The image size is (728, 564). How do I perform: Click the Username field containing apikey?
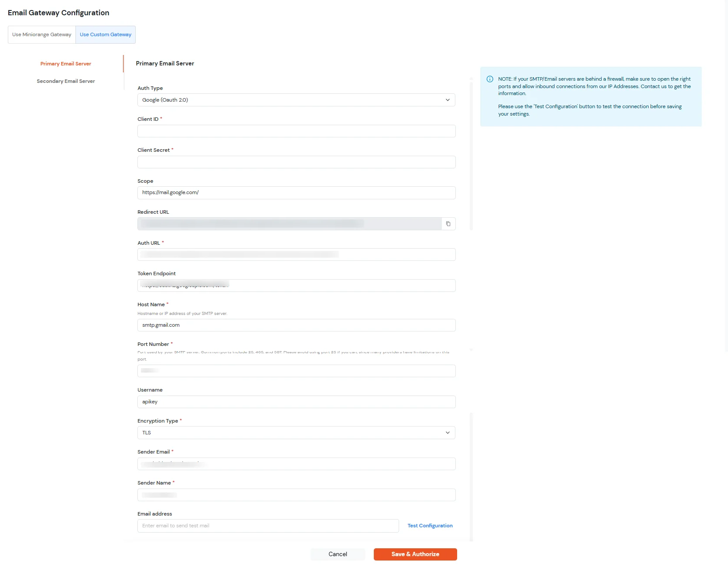[x=296, y=402]
